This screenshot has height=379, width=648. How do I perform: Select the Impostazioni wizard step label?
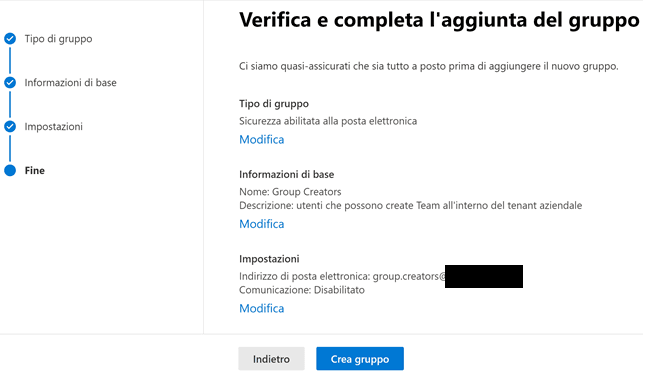click(x=53, y=126)
